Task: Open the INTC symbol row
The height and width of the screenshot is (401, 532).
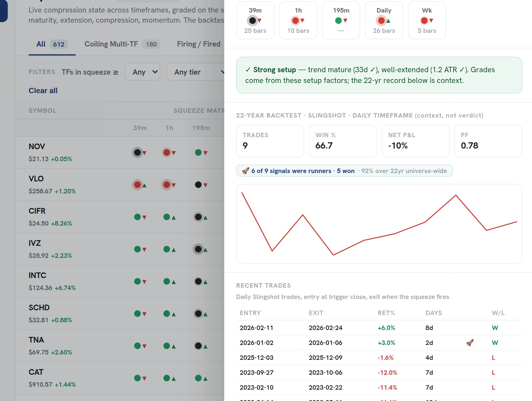Action: (120, 281)
